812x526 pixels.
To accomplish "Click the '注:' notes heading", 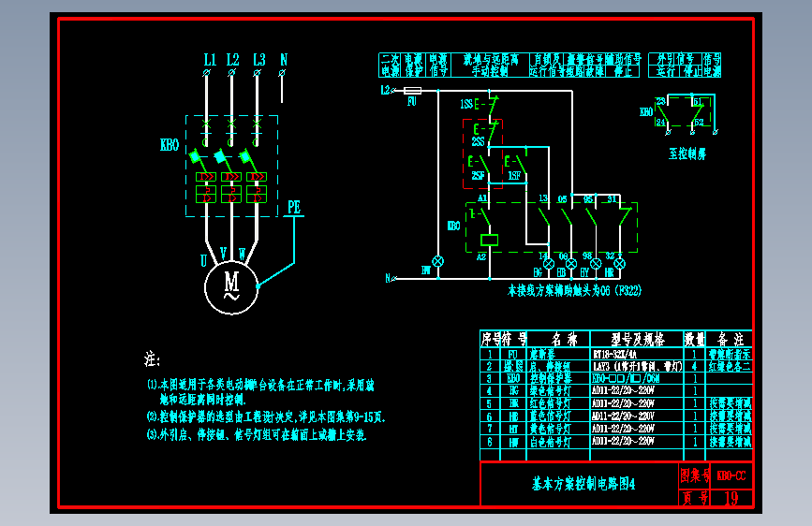I will pos(152,359).
